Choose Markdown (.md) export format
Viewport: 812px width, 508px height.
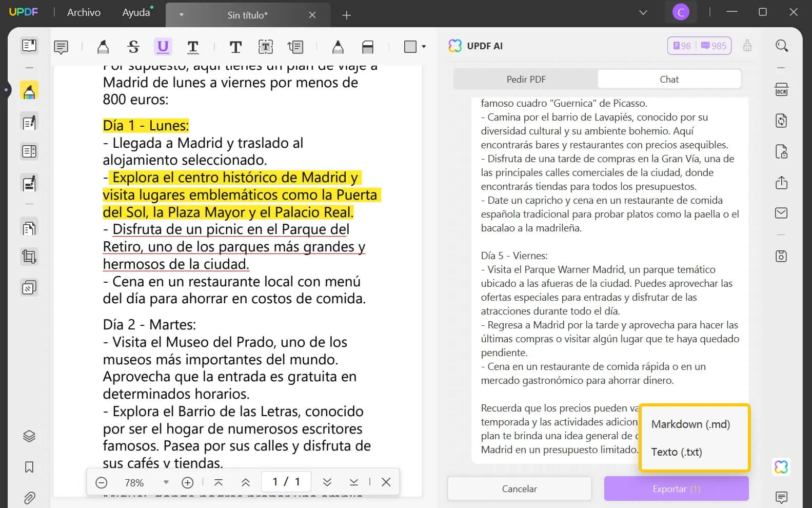tap(690, 424)
